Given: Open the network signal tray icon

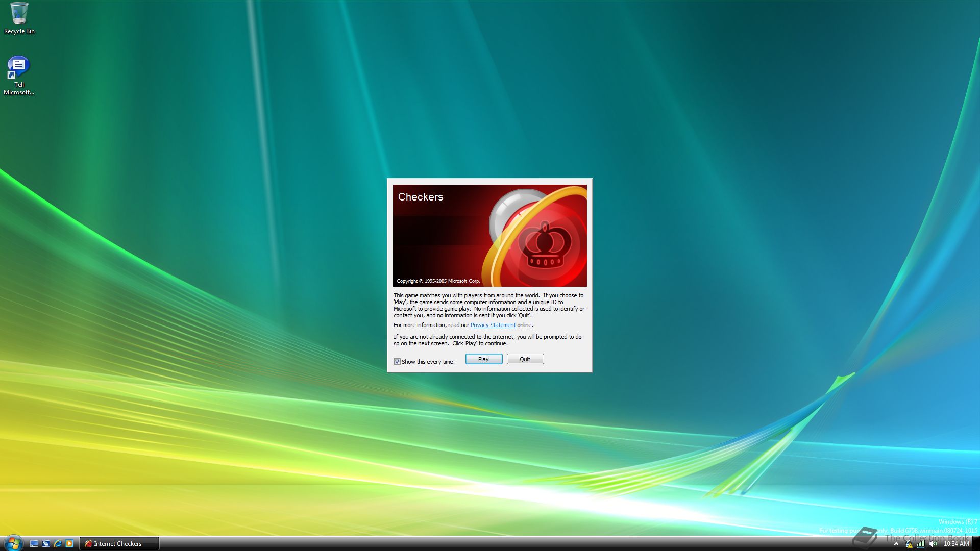Looking at the screenshot, I should (x=921, y=544).
